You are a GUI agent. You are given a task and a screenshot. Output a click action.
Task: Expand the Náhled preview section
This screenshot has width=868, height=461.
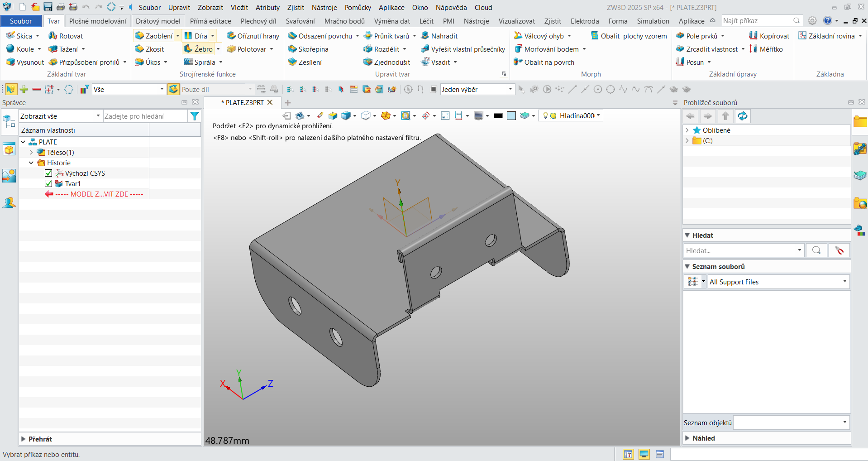(687, 438)
